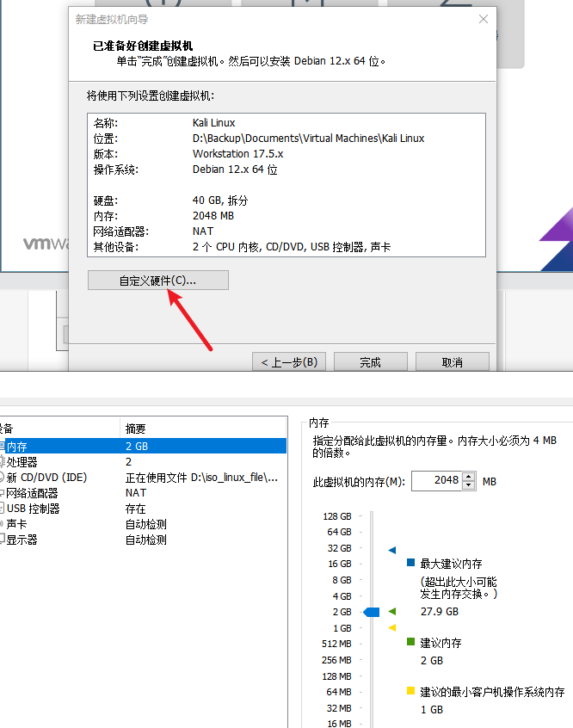Select the USB 控制器 device entry
Viewport: 573px width, 728px height.
coord(34,509)
